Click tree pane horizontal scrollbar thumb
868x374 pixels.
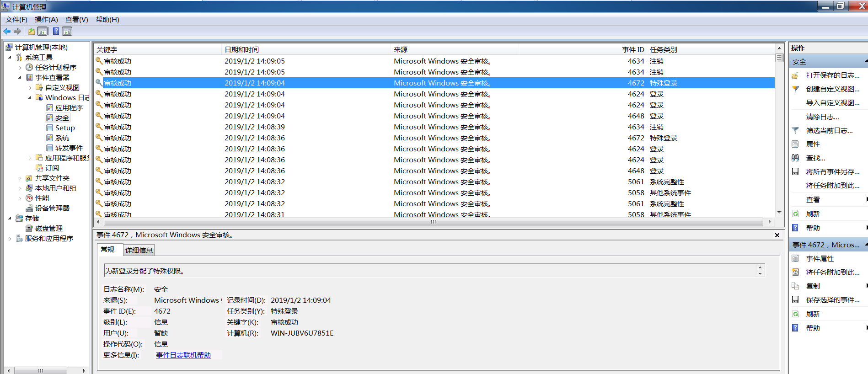click(41, 370)
